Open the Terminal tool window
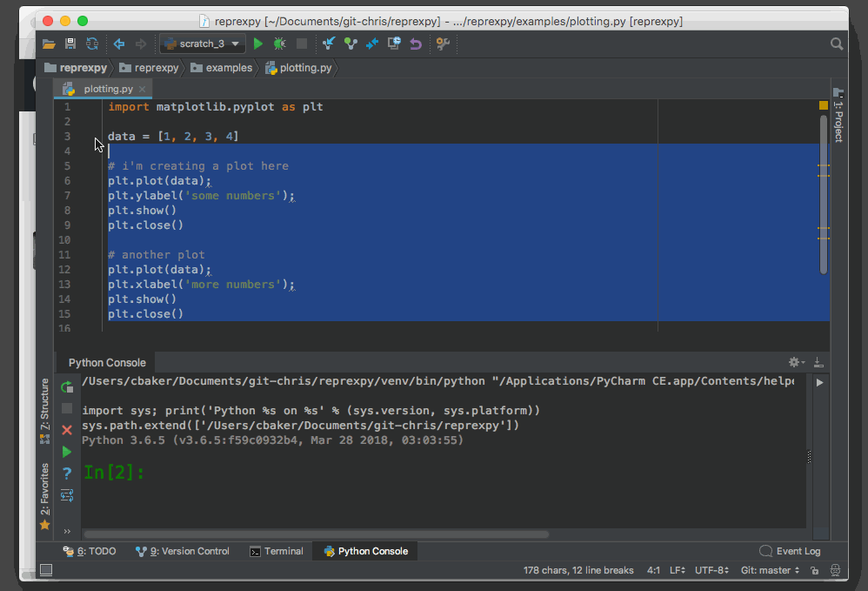This screenshot has width=868, height=591. [x=277, y=551]
